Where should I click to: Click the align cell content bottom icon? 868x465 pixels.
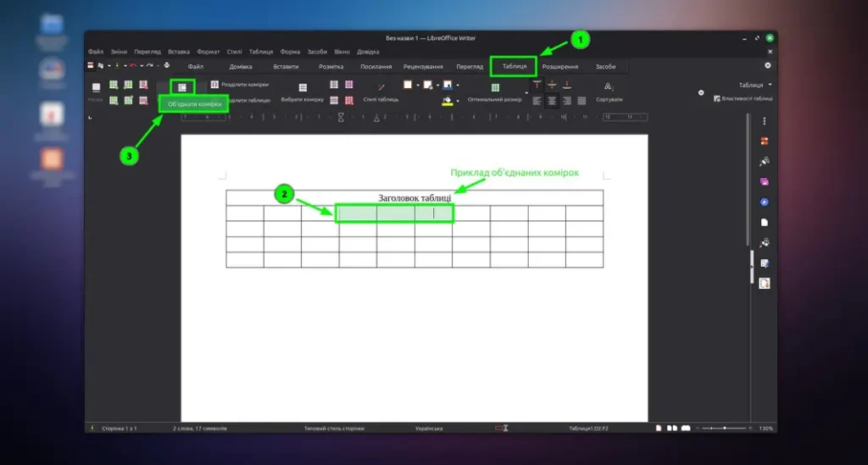pos(566,85)
